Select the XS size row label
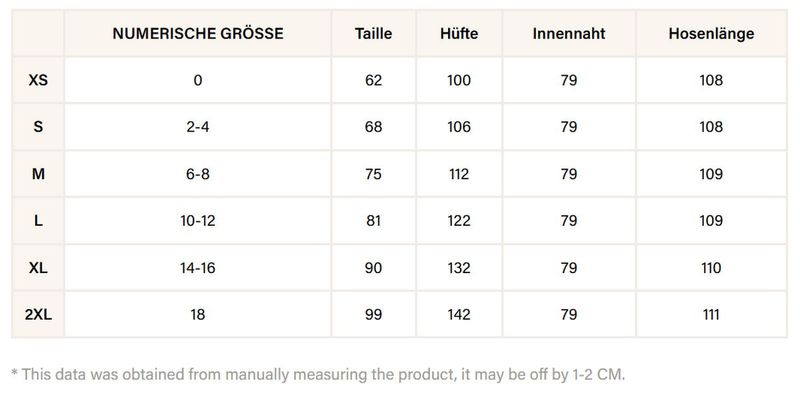The height and width of the screenshot is (399, 800). click(x=38, y=81)
